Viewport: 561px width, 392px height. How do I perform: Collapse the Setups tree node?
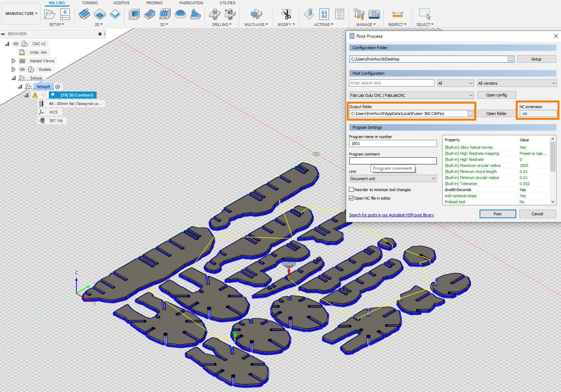coord(14,78)
